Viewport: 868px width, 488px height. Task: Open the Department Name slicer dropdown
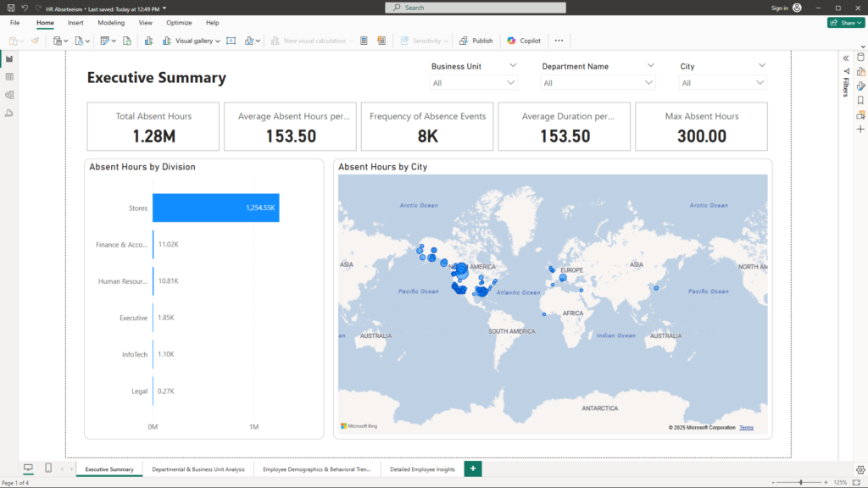coord(649,83)
